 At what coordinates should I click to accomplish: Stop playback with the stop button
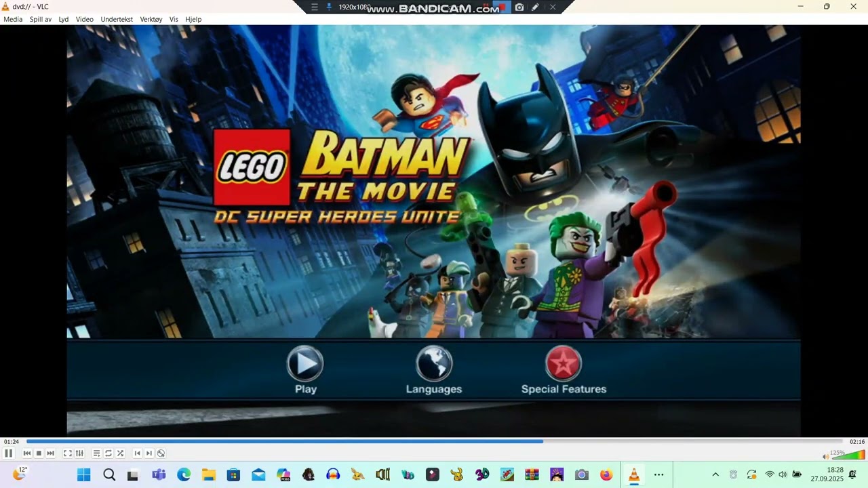(x=39, y=453)
